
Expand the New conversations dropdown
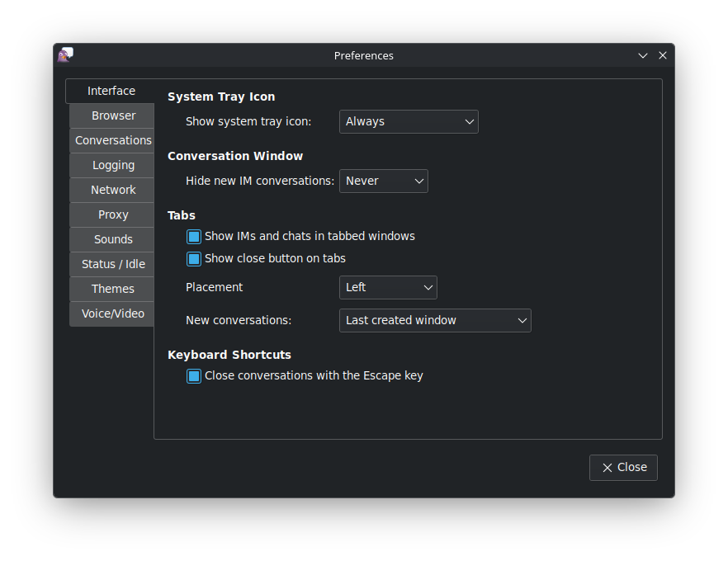click(x=435, y=321)
